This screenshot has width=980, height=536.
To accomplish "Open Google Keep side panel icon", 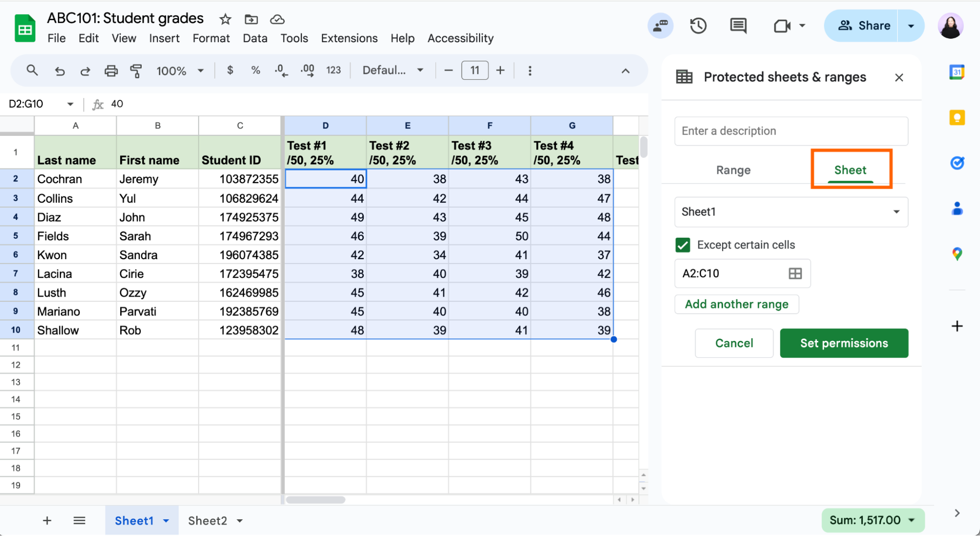I will 957,118.
